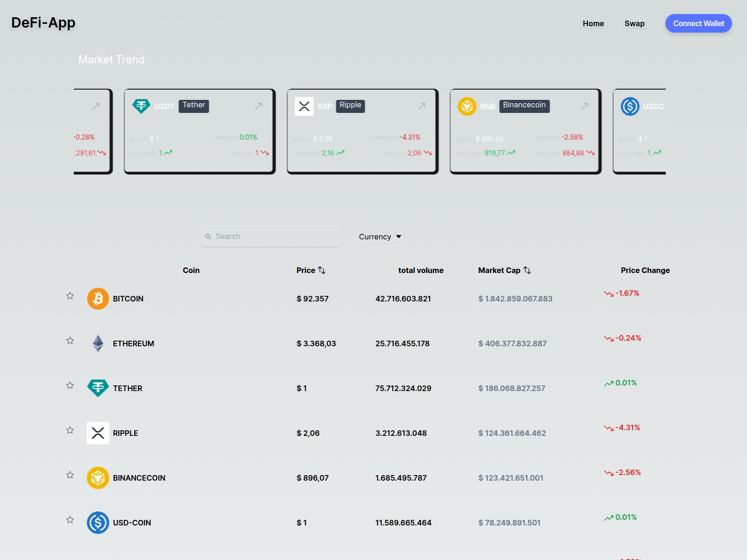Click the total volume column header

[421, 270]
